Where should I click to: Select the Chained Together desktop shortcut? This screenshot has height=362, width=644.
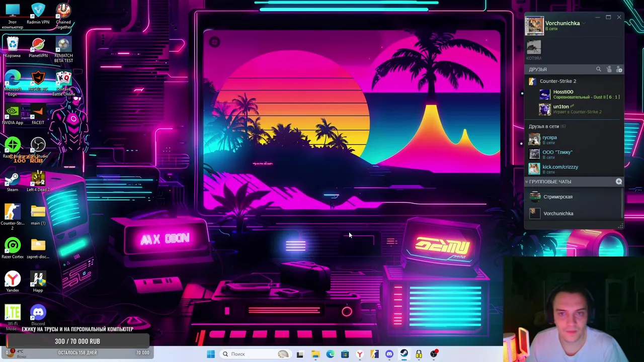coord(63,16)
